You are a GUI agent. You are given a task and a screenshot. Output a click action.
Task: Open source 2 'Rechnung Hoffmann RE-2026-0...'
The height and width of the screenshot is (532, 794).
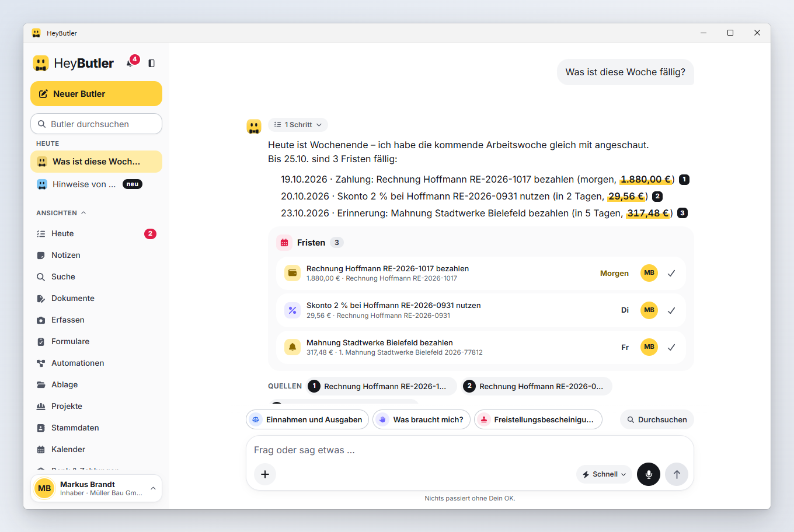click(537, 386)
